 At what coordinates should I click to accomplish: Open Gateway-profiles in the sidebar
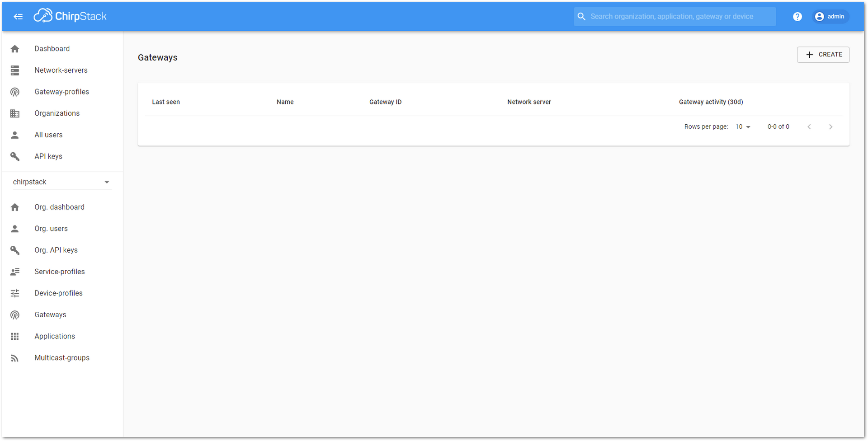62,92
